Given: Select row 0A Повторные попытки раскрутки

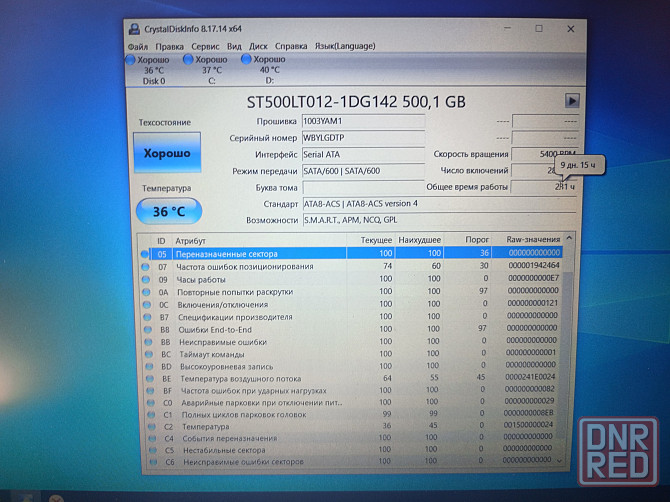Looking at the screenshot, I should point(350,291).
